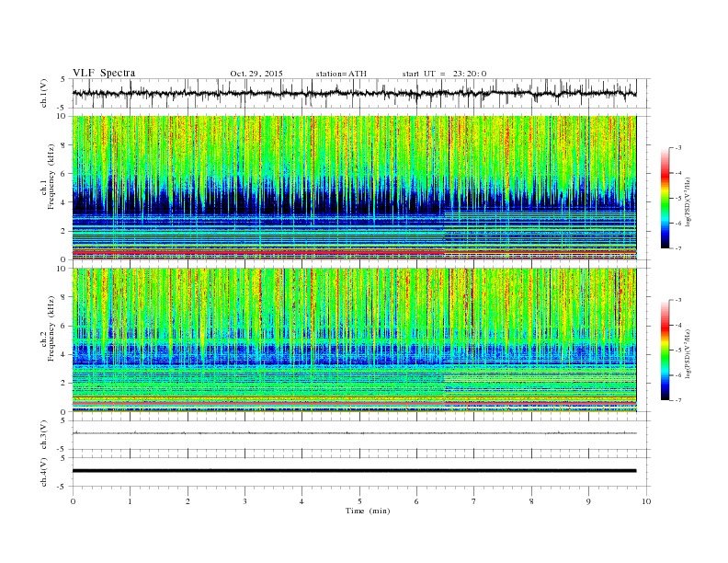This screenshot has width=728, height=563.
Task: Click the -3 value on ch.1 colorbar
Action: coord(677,148)
